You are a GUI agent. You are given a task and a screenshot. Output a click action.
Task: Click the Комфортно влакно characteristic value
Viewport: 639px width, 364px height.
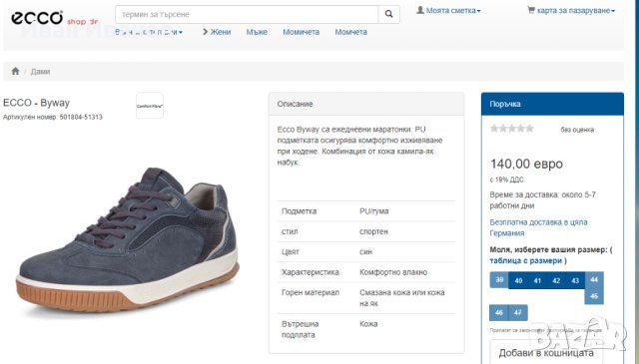(x=393, y=272)
